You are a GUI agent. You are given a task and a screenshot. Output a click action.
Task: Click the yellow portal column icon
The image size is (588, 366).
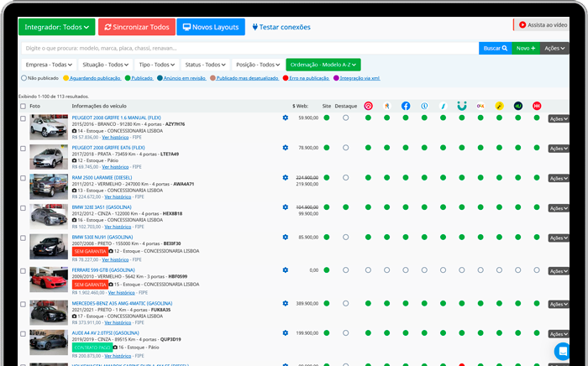tap(499, 106)
